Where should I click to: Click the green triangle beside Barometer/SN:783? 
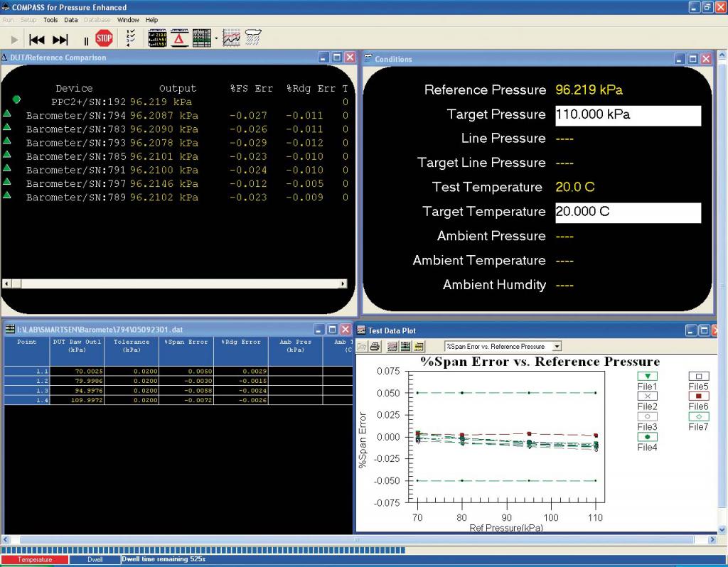7,126
